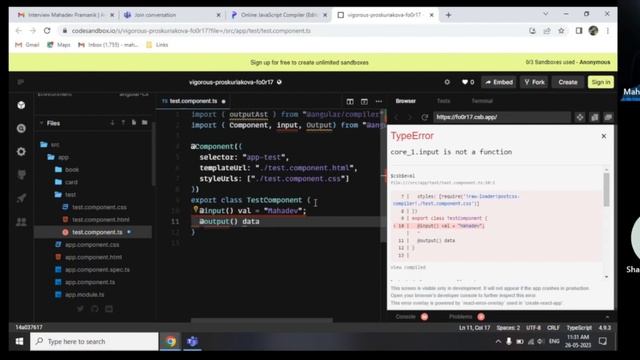Select the test.component.ts editor tab

(x=193, y=101)
